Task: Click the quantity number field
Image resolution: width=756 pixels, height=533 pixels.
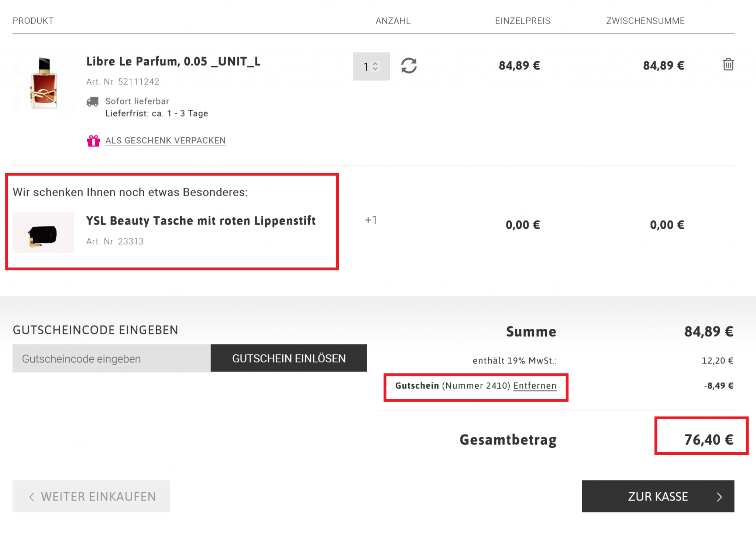Action: tap(366, 66)
